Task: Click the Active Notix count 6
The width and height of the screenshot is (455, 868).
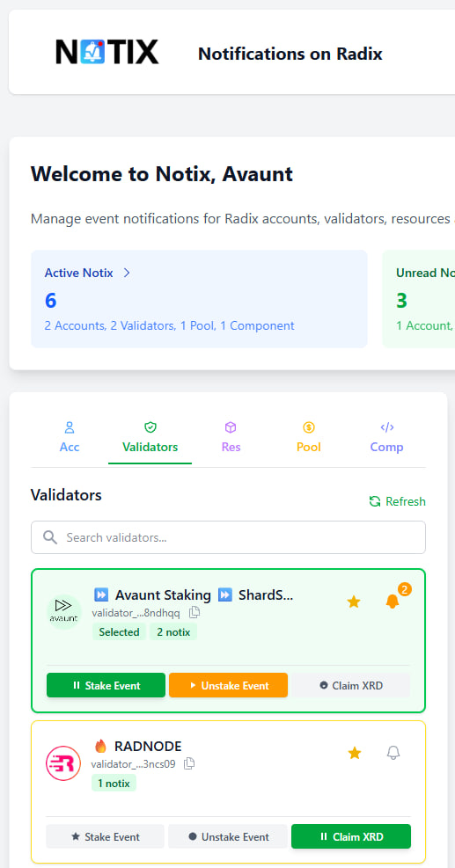Action: (50, 300)
